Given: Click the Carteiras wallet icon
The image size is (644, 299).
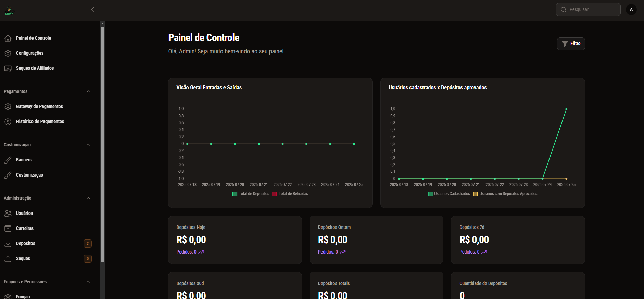Looking at the screenshot, I should coord(8,229).
